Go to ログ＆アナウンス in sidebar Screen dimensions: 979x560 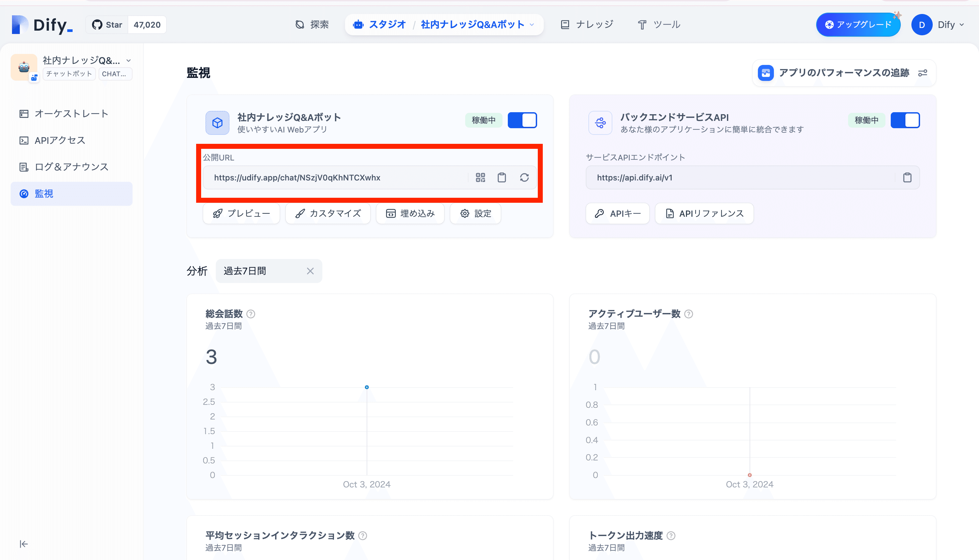(x=72, y=167)
